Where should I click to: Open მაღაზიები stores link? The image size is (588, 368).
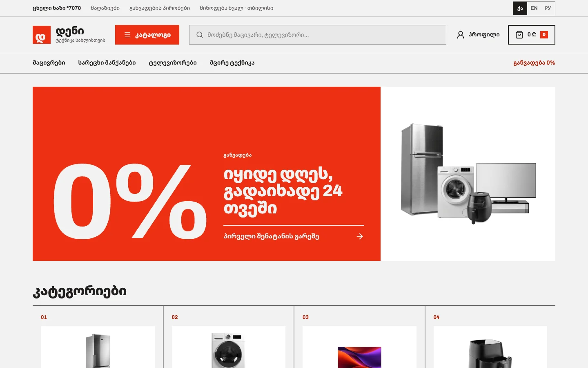coord(105,8)
